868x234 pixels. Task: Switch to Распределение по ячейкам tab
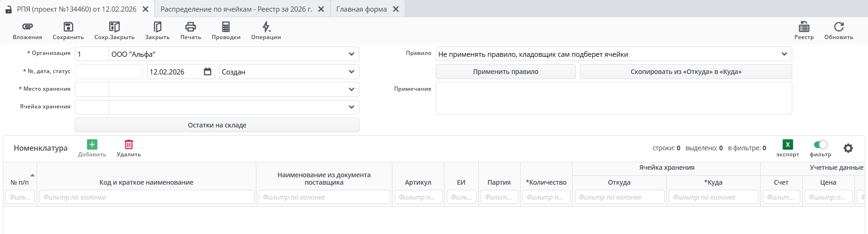pos(236,9)
